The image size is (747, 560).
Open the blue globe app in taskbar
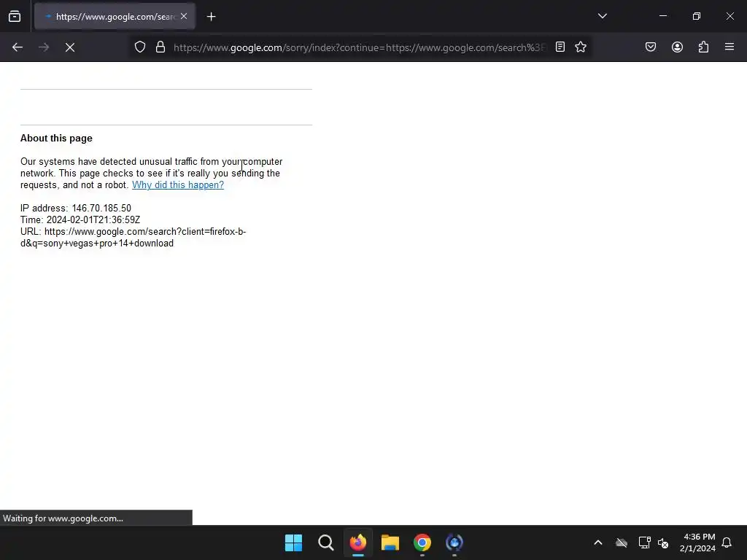tap(454, 542)
